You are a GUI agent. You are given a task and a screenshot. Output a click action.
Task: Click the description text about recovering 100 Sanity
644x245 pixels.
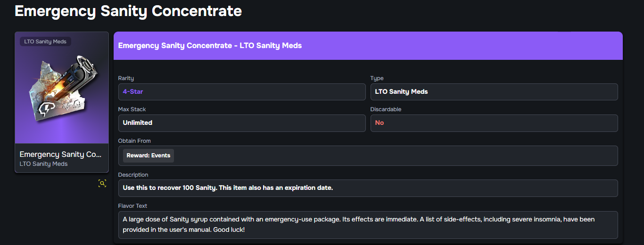point(228,188)
